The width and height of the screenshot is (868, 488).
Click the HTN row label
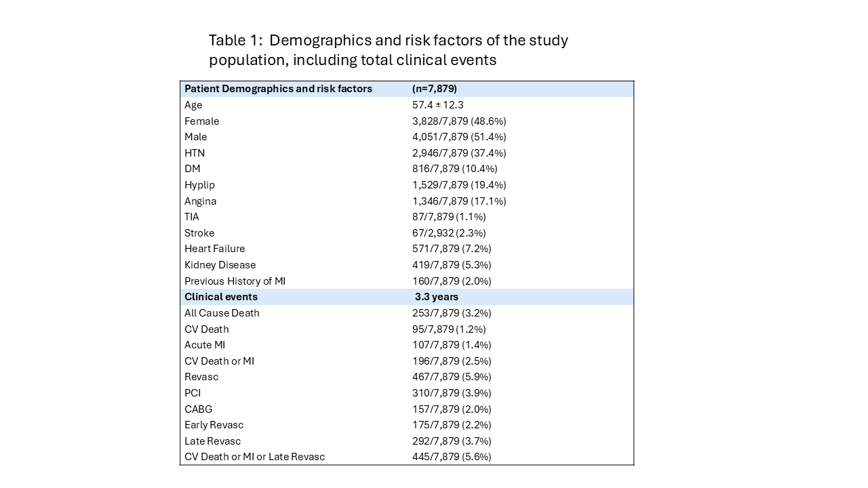click(195, 153)
